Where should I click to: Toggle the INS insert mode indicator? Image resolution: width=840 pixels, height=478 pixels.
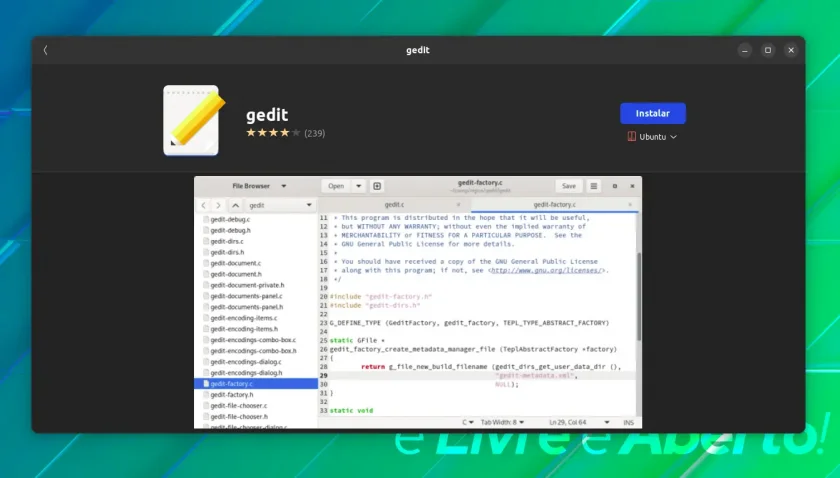click(628, 422)
